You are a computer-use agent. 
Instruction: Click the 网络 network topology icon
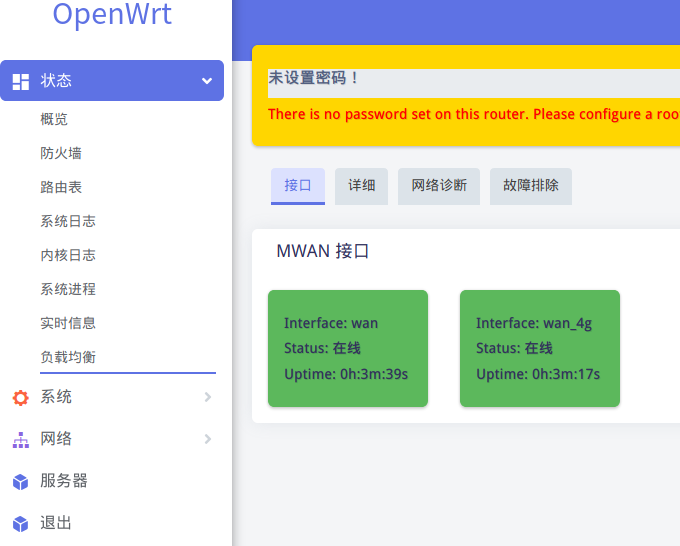(20, 440)
